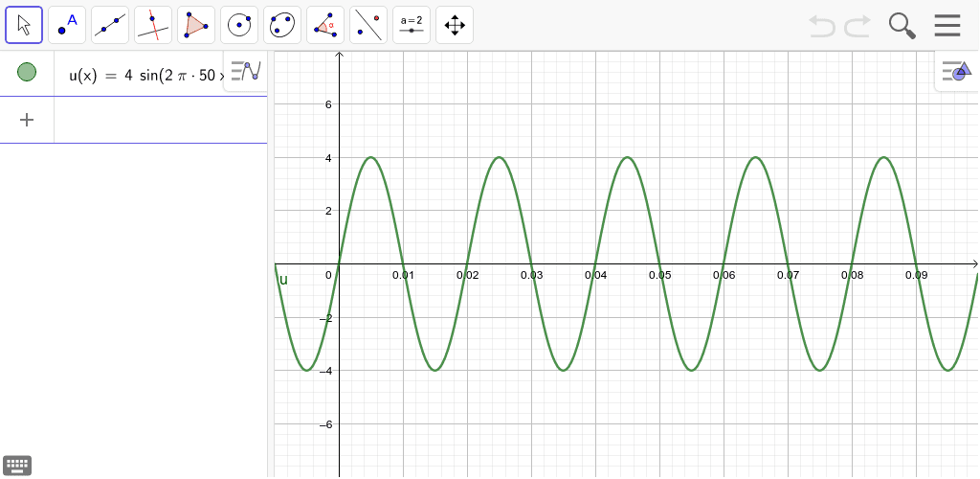Toggle visibility circle of function u(x)
The image size is (980, 479).
pos(27,72)
